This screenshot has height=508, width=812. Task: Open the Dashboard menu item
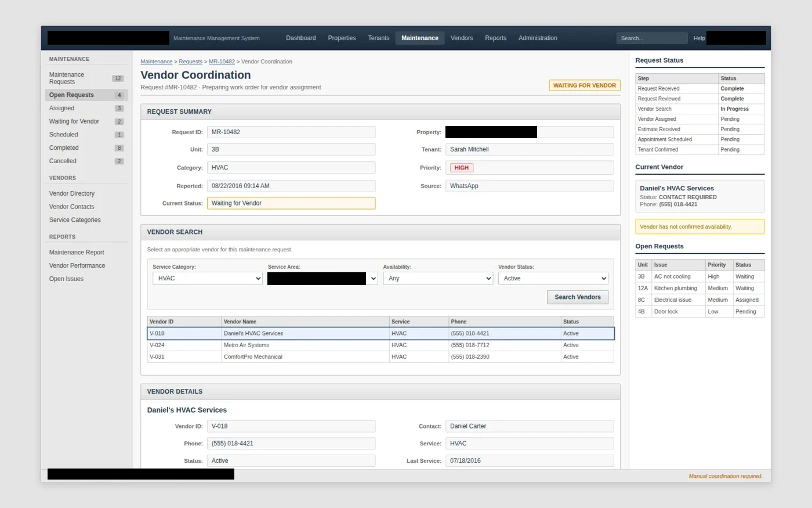tap(300, 38)
